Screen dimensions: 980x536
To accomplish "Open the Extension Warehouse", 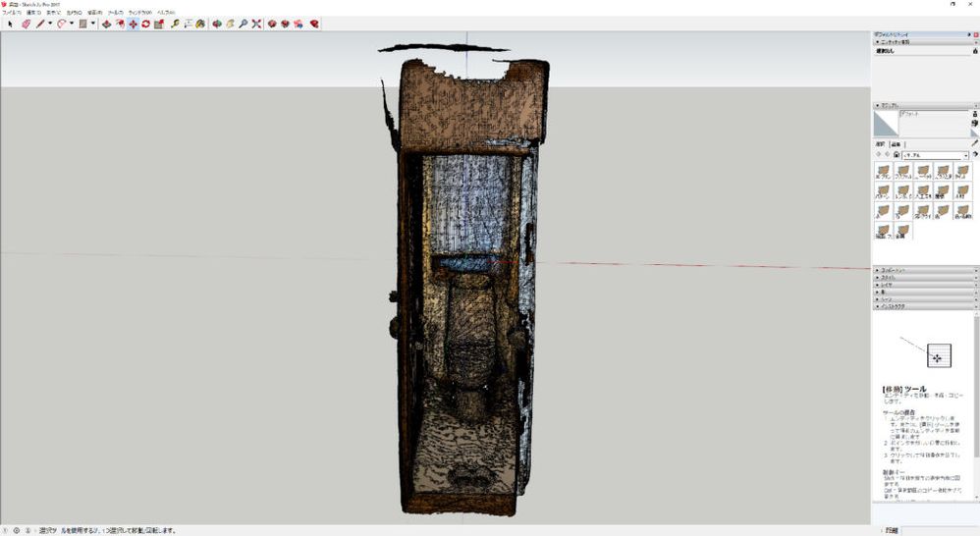I will (285, 24).
